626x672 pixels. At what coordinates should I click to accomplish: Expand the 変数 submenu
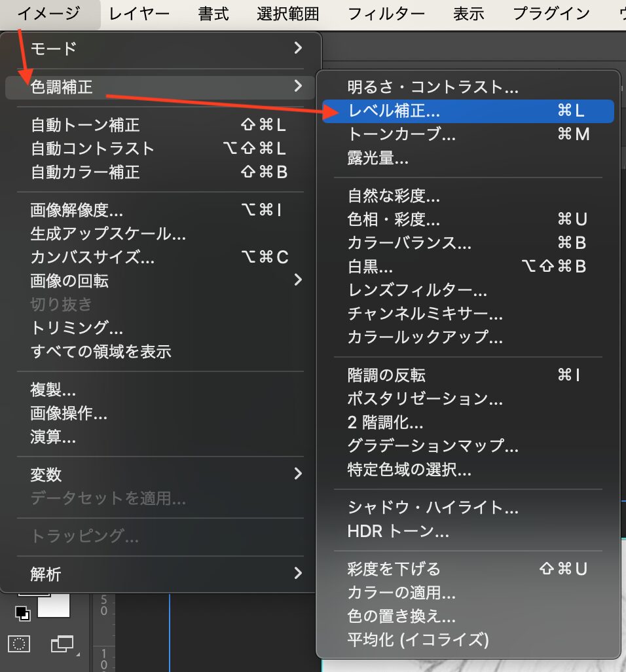click(x=298, y=474)
